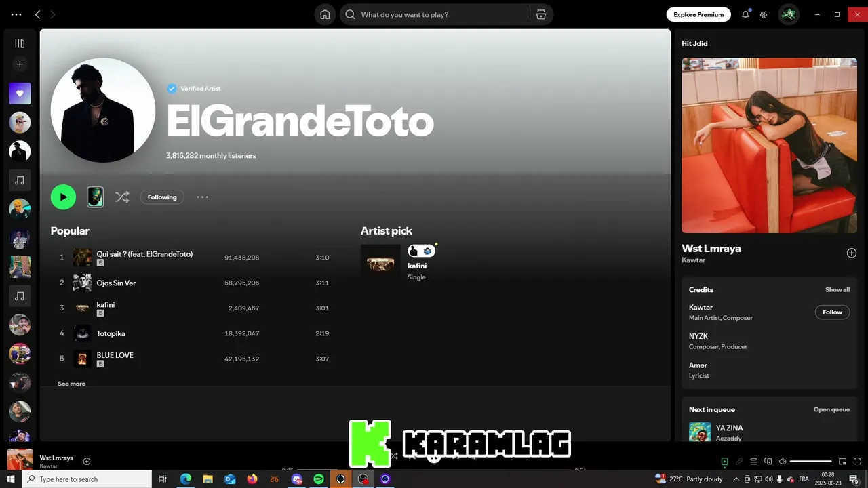Open Wst Lmraya title in Now Playing panel
The height and width of the screenshot is (488, 868).
711,248
